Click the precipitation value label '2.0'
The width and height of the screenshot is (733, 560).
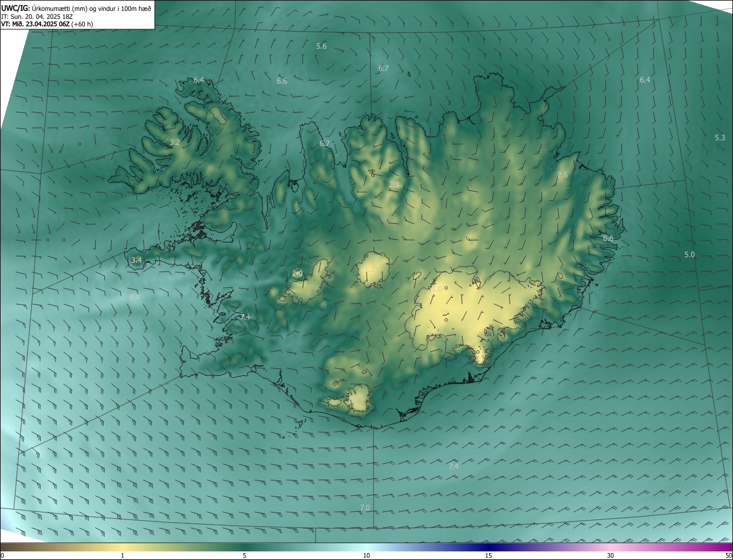[297, 274]
